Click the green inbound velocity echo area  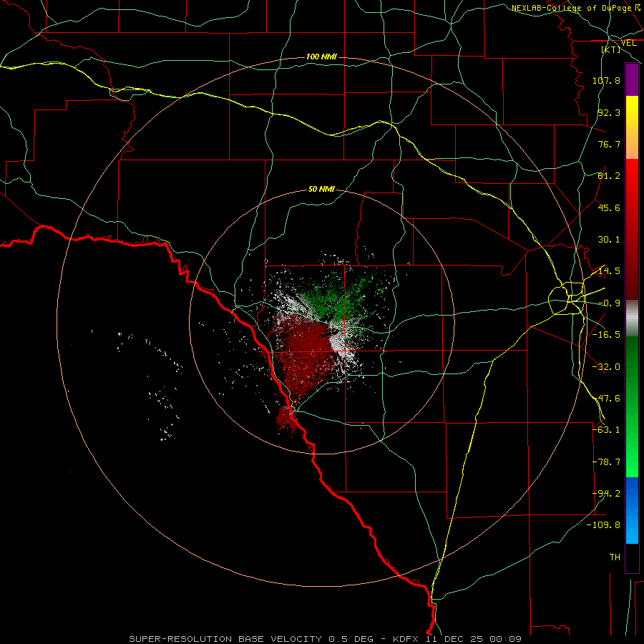click(339, 300)
